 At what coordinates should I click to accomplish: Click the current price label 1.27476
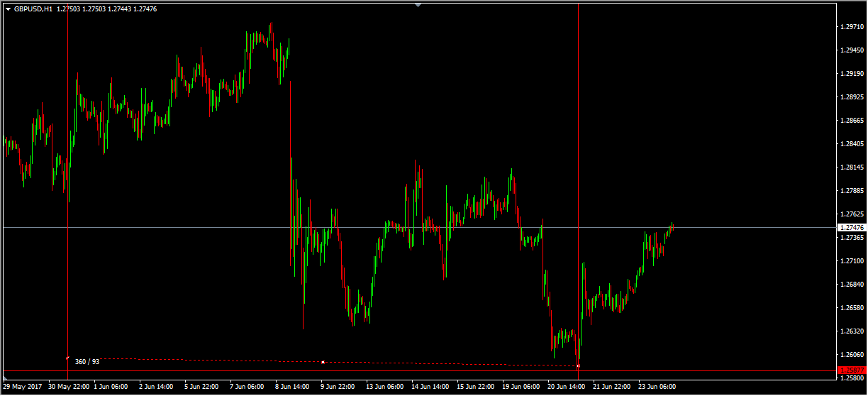click(851, 228)
